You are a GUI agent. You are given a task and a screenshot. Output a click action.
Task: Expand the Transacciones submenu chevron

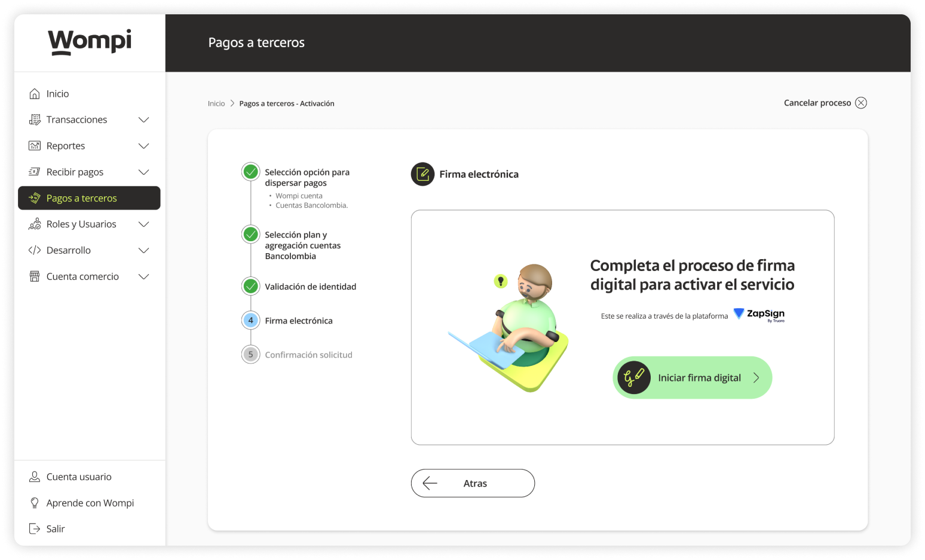(143, 120)
